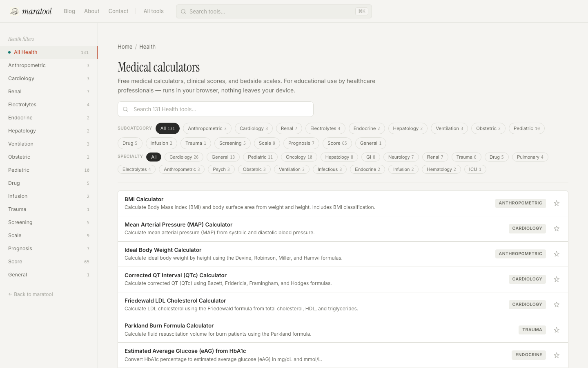Toggle the Prognosis 7 subcategory chip
588x368 pixels.
pyautogui.click(x=301, y=143)
